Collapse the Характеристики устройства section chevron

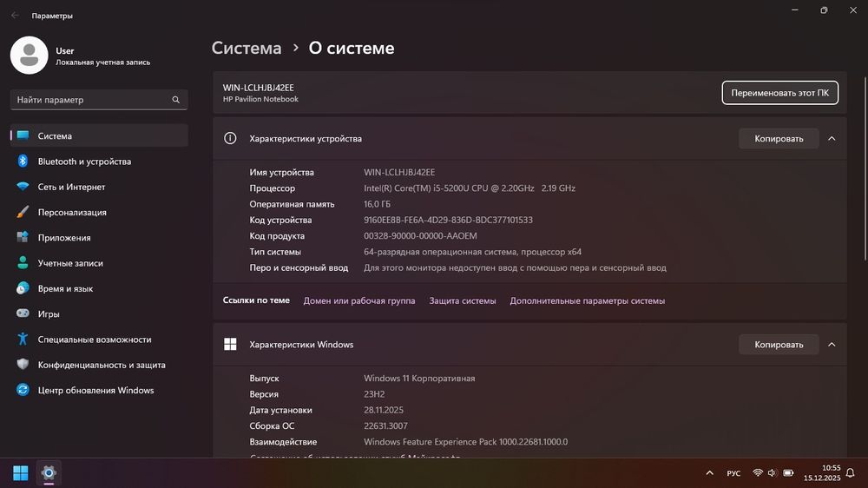(832, 138)
